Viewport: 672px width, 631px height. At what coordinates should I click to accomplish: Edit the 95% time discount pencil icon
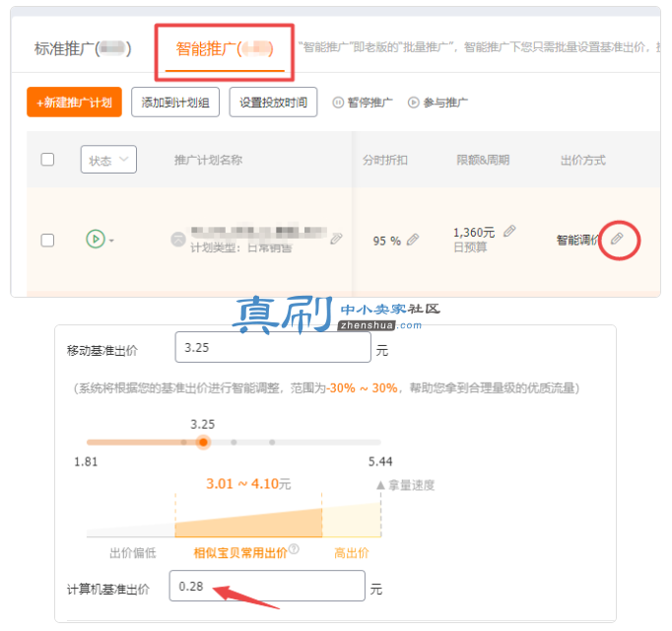pos(413,240)
